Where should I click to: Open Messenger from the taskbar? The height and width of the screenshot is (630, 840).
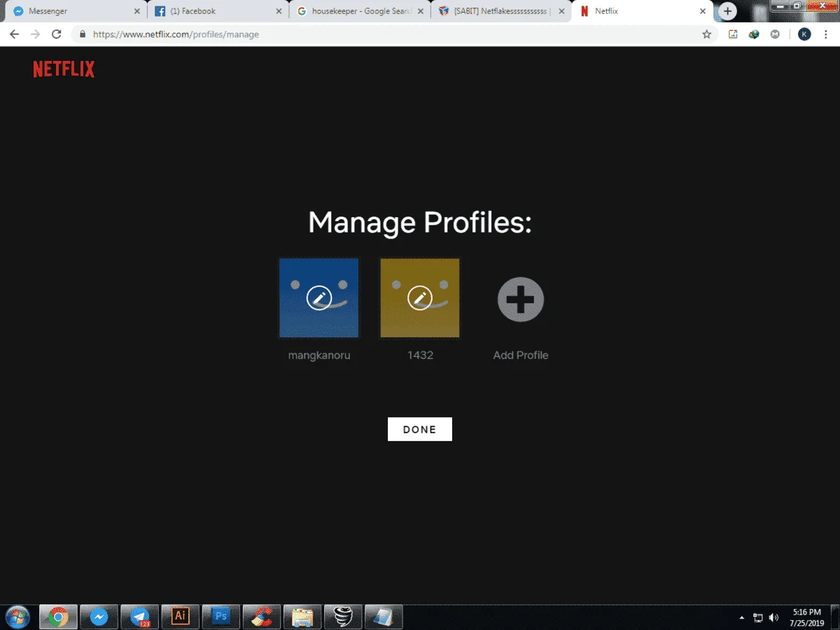[99, 617]
